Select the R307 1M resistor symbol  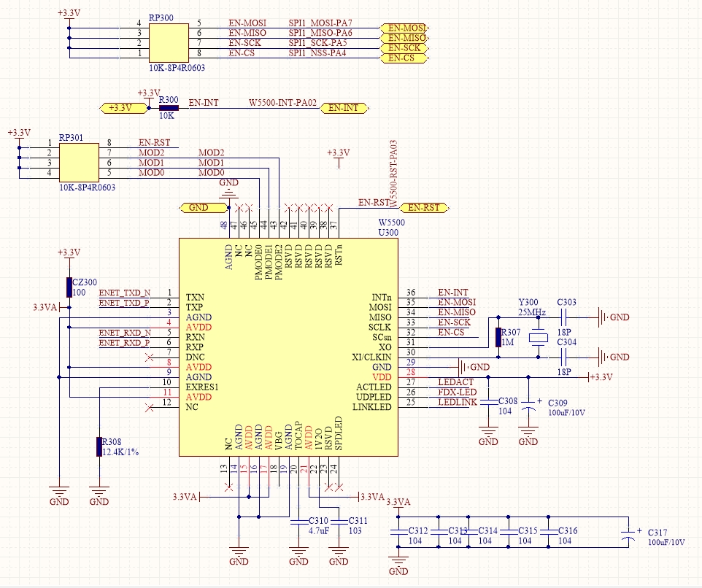[498, 337]
